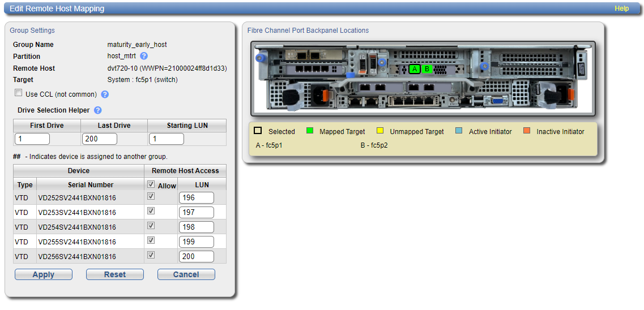Click the orange Inactive Initiator legend swatch
The height and width of the screenshot is (310, 644).
coord(527,131)
